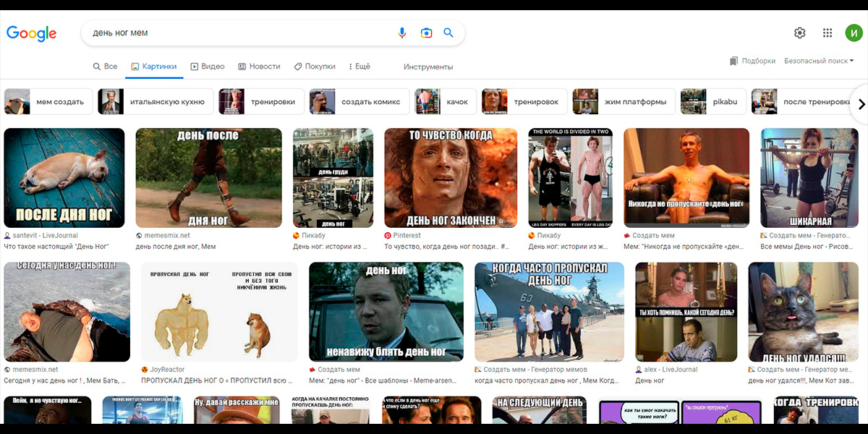
Task: Switch to the Все tab
Action: pos(105,67)
